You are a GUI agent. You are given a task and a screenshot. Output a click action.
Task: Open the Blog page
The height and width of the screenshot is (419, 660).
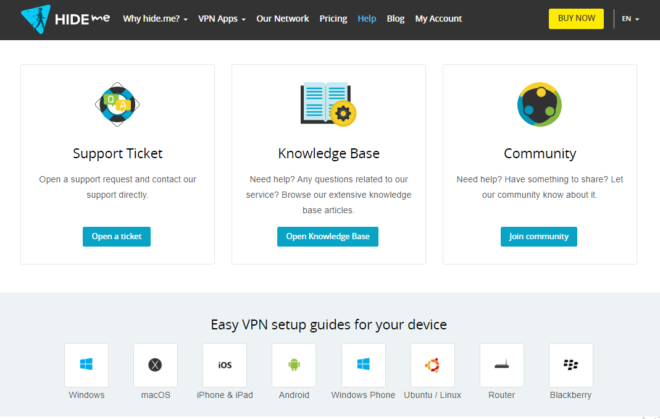395,19
